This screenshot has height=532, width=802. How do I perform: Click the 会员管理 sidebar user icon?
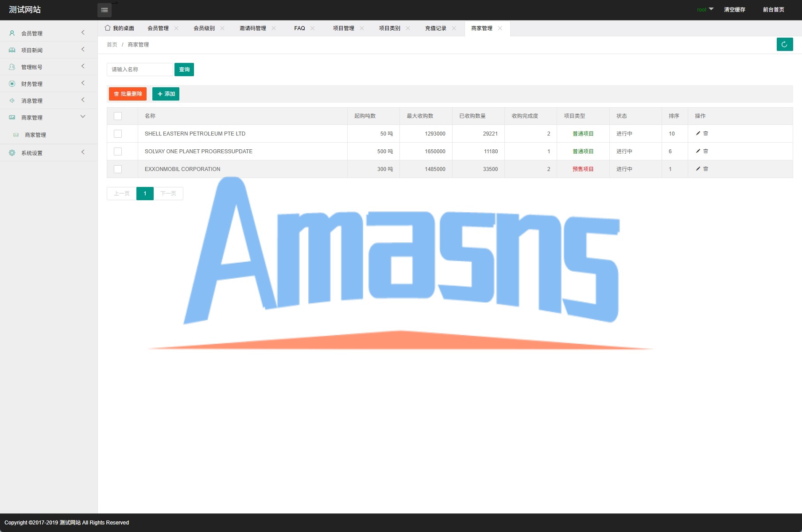click(x=12, y=33)
